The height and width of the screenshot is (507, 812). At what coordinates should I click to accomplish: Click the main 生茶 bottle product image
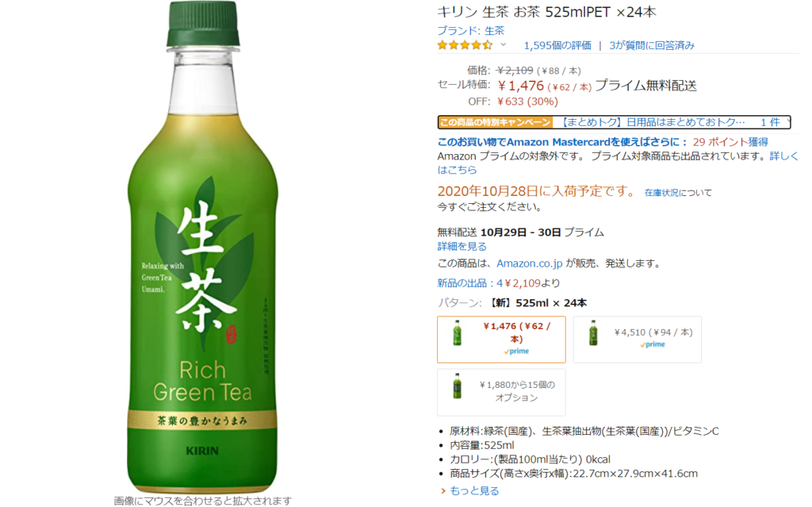[202, 248]
